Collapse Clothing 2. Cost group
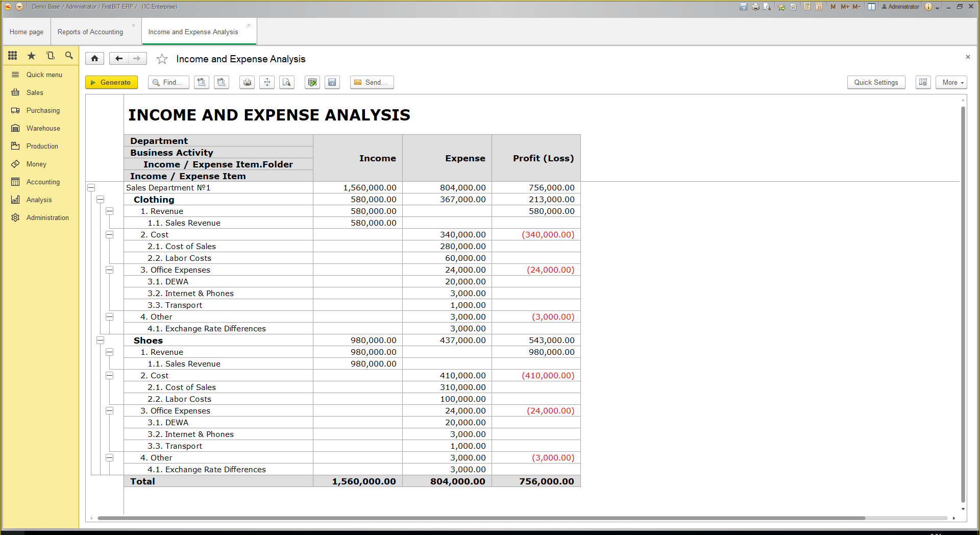This screenshot has width=980, height=535. [109, 235]
